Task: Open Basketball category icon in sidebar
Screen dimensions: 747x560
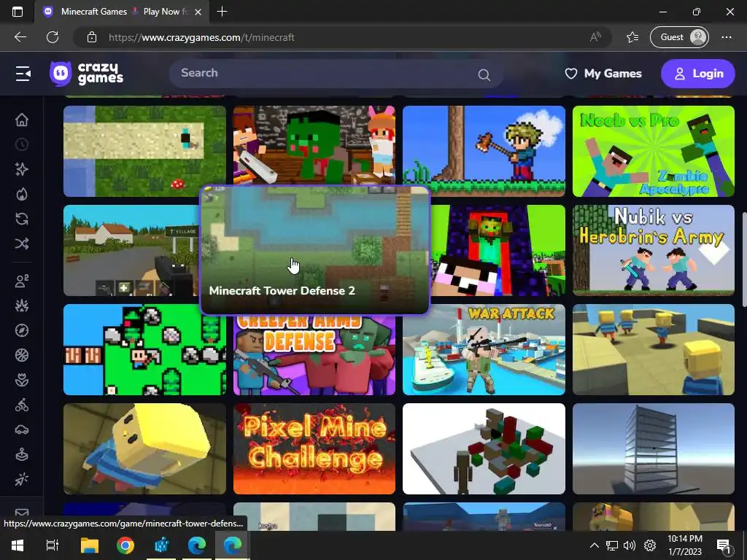Action: pos(21,355)
